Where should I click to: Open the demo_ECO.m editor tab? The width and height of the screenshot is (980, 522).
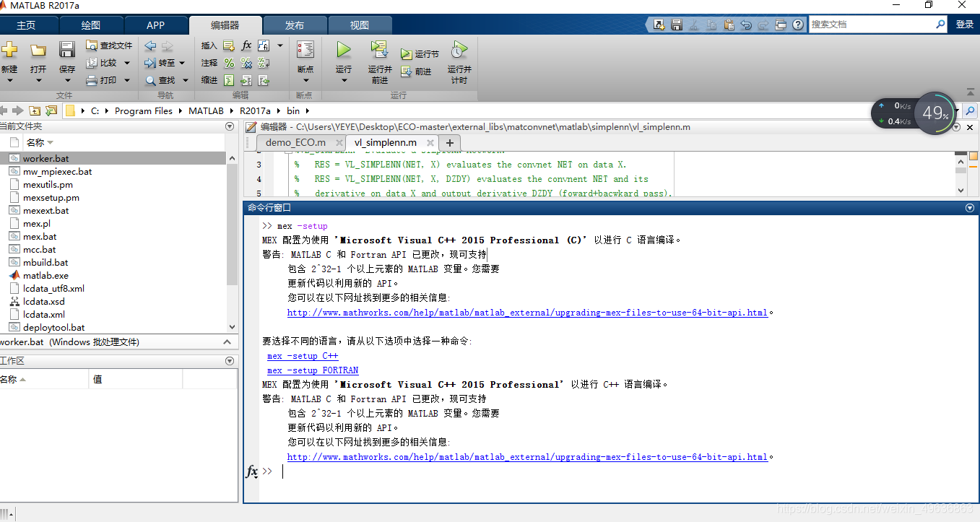pyautogui.click(x=295, y=142)
